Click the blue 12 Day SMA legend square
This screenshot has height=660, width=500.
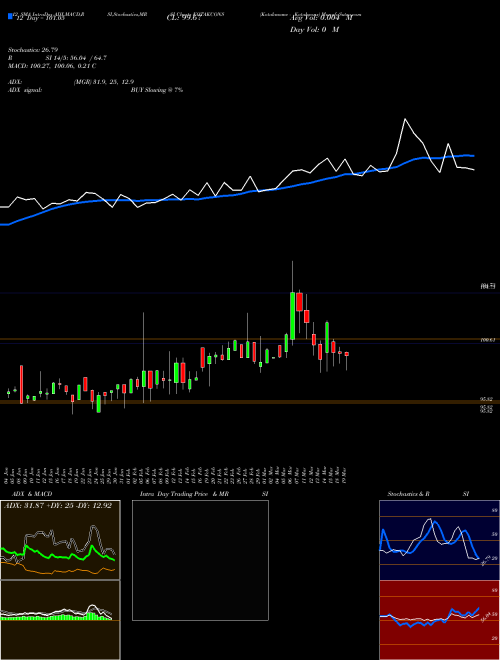tap(10, 16)
